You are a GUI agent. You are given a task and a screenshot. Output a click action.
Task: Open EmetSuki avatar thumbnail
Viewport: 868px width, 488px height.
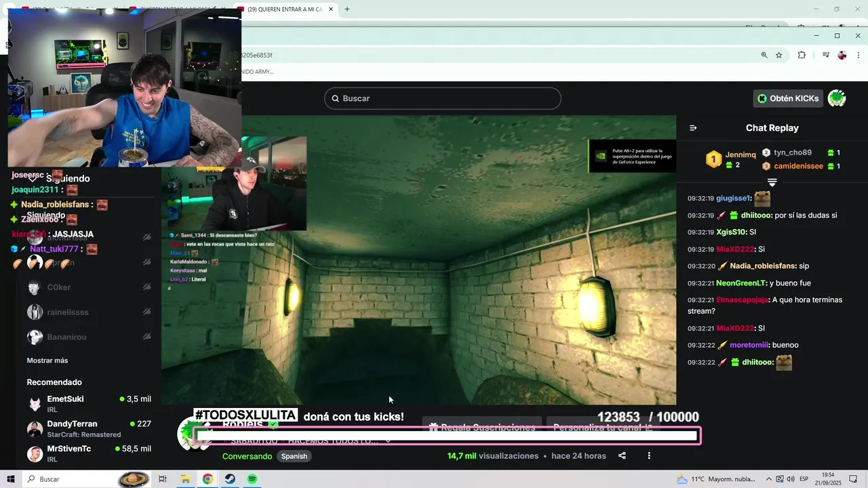35,404
